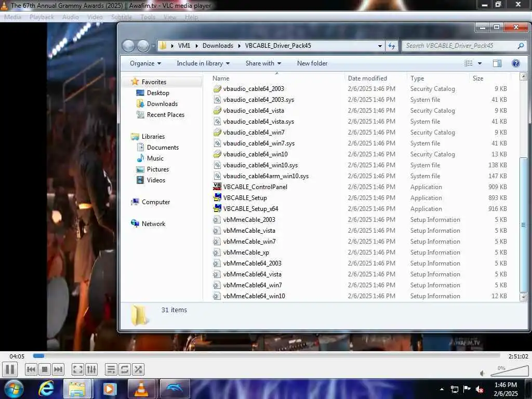Screen dimensions: 532x399
Task: Open Recent Places in Favorites
Action: click(166, 114)
